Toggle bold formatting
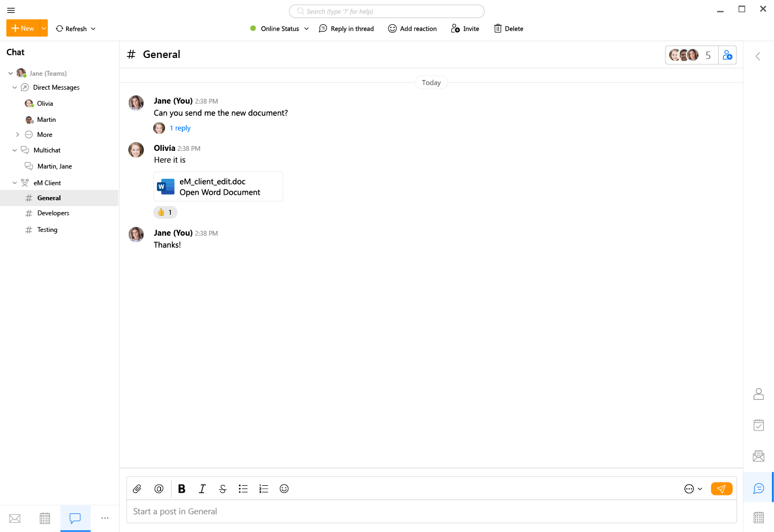This screenshot has height=532, width=774. click(x=182, y=489)
